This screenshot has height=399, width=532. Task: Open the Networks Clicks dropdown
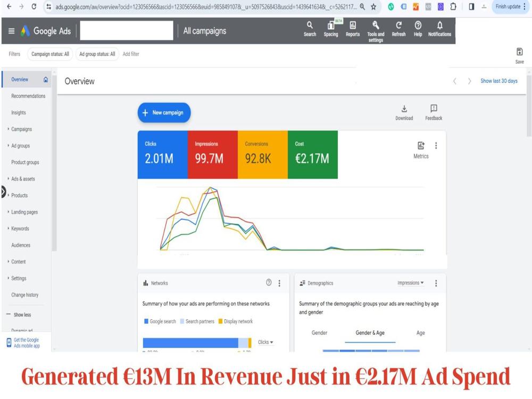tap(265, 342)
